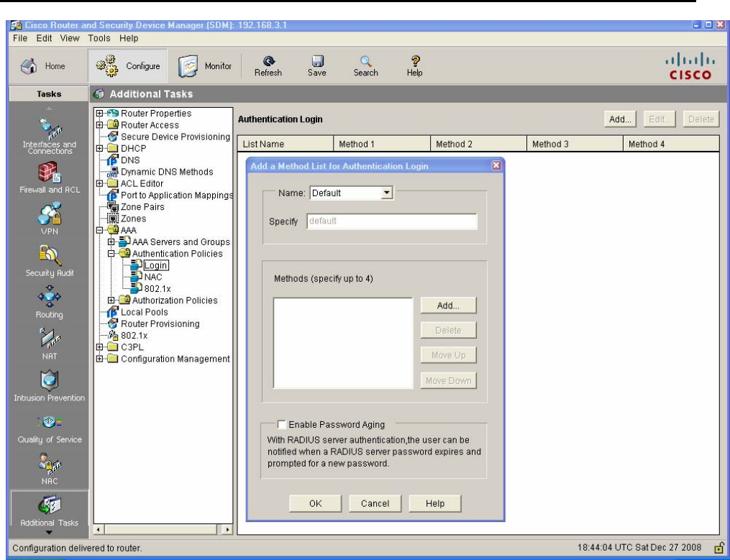Open the Monitor chart icon
This screenshot has width=730, height=560.
tap(188, 66)
